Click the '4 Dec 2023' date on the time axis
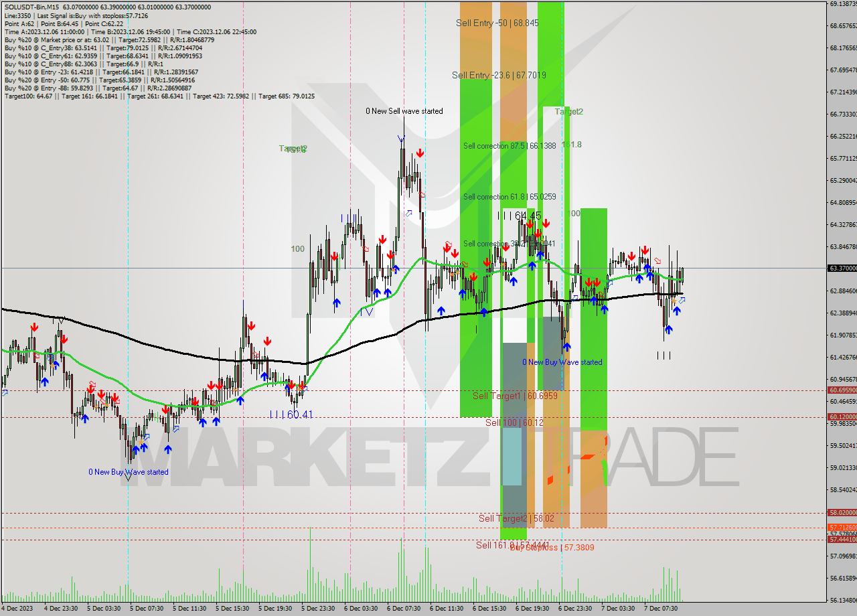The image size is (857, 616). click(x=18, y=609)
